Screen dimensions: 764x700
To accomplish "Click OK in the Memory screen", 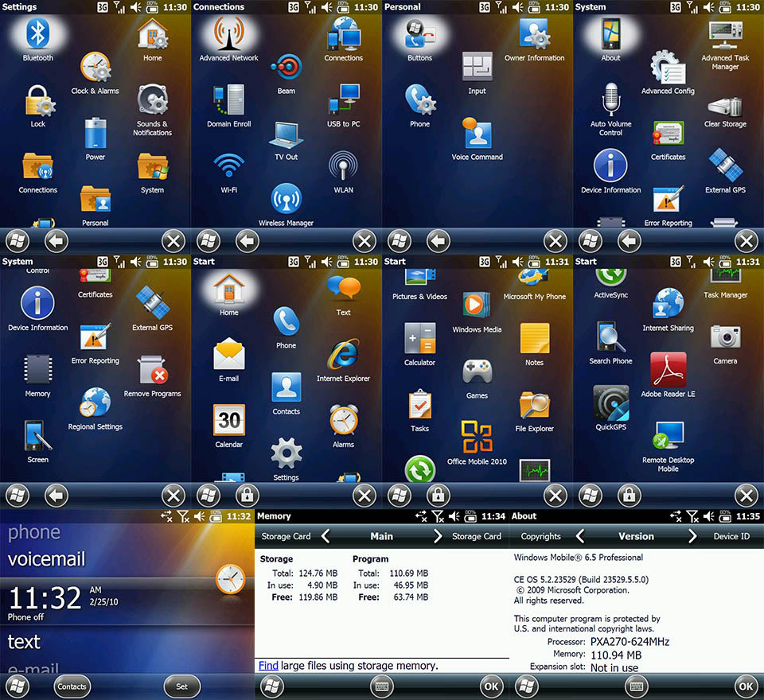I will pos(492,686).
